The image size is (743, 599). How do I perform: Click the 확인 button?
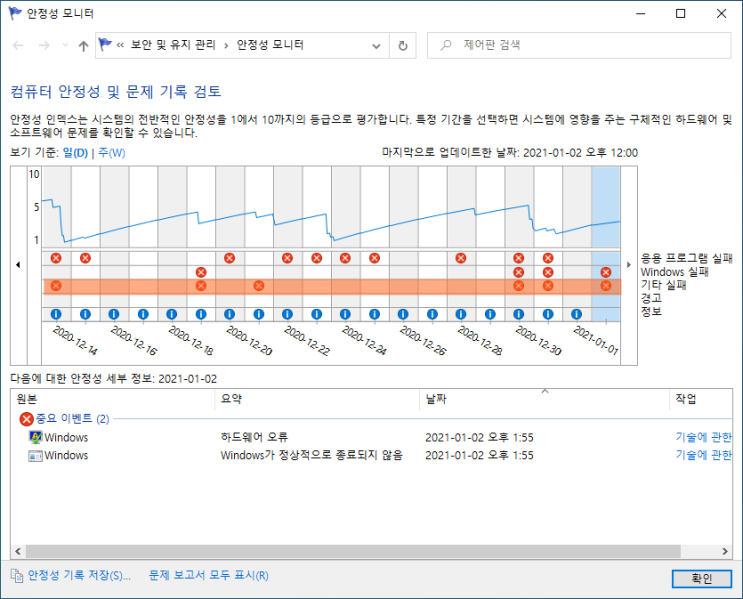pyautogui.click(x=702, y=579)
